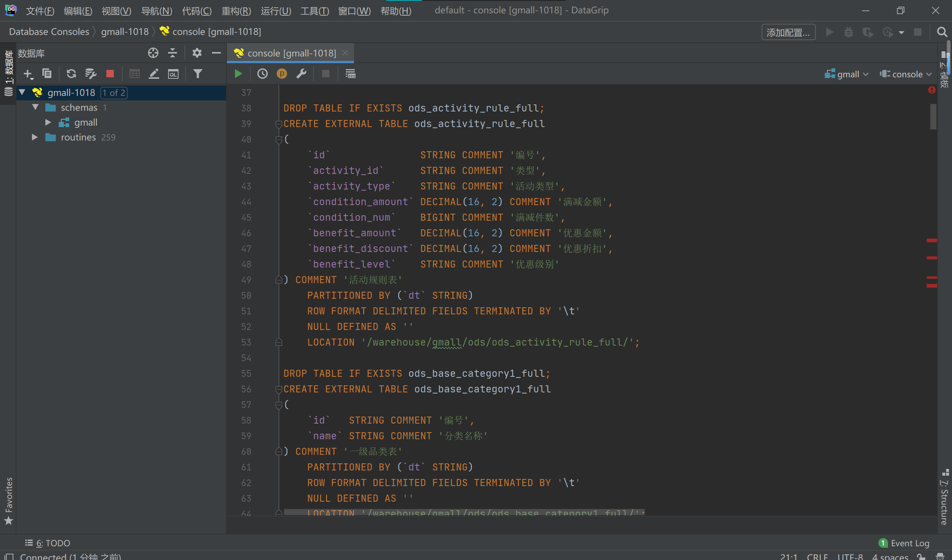The height and width of the screenshot is (560, 952).
Task: Open console settings wrench icon
Action: [302, 74]
